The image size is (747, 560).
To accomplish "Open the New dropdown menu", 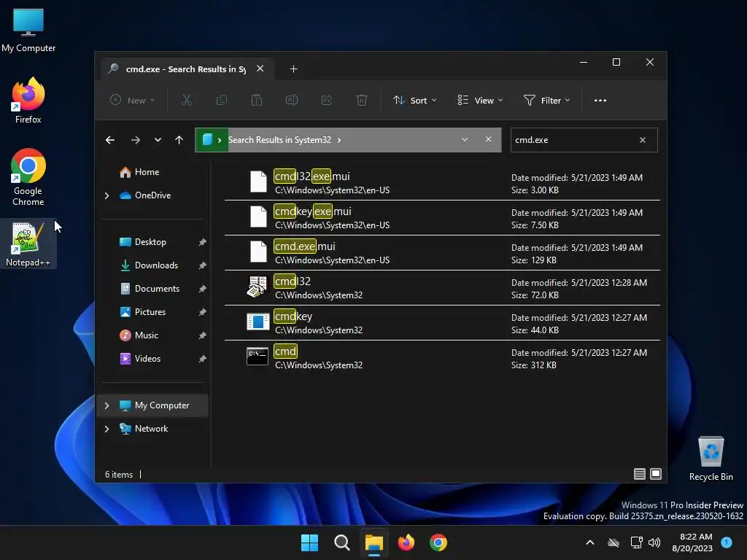I will click(x=133, y=100).
